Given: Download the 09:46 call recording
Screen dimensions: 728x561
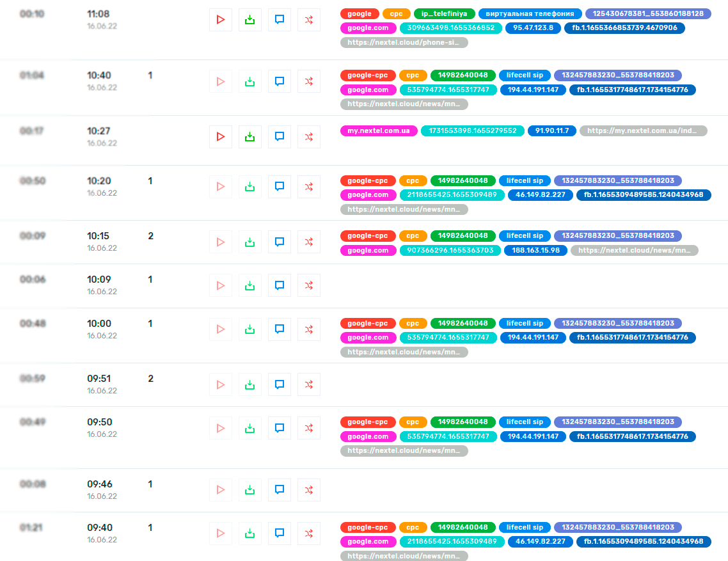Looking at the screenshot, I should click(249, 490).
